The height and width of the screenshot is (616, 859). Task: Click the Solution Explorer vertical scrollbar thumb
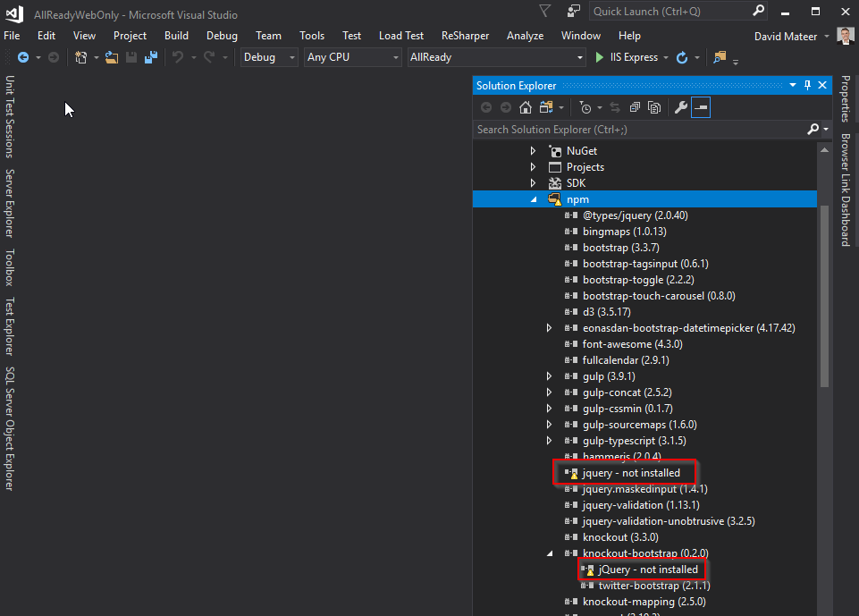(x=824, y=297)
